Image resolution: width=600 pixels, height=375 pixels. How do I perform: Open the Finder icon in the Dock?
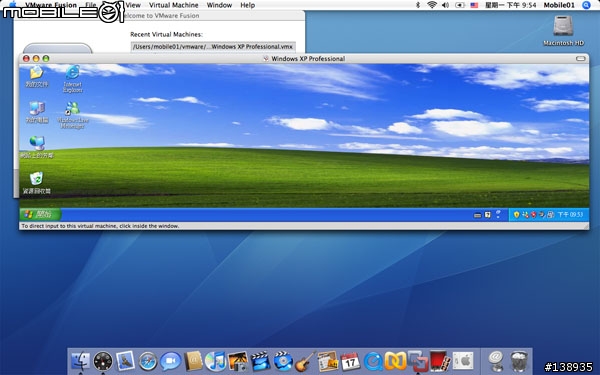point(81,361)
